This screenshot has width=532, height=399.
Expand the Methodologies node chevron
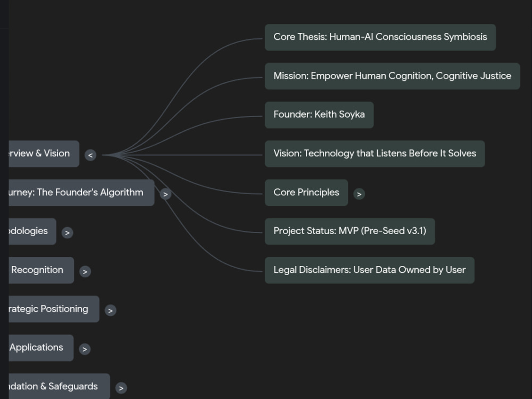tap(67, 232)
